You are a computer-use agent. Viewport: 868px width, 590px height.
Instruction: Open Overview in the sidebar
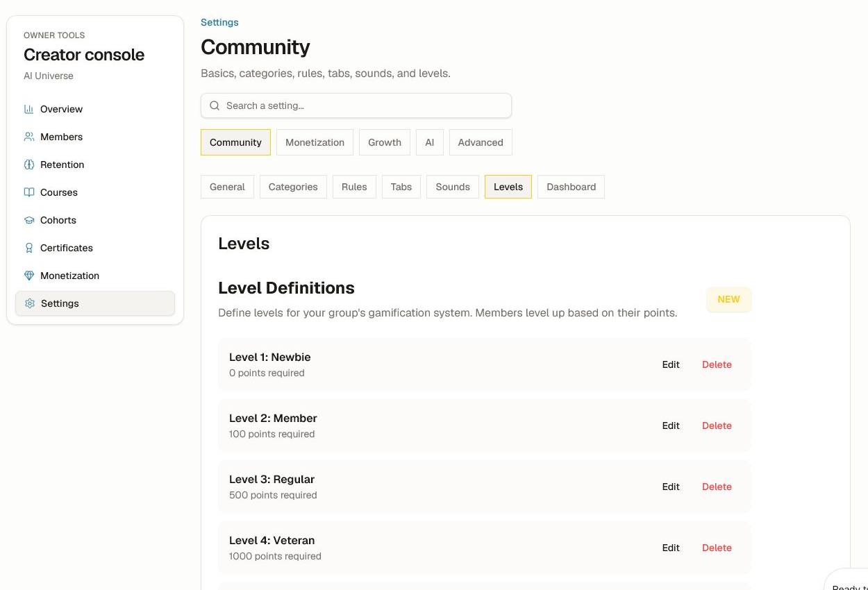click(x=95, y=109)
